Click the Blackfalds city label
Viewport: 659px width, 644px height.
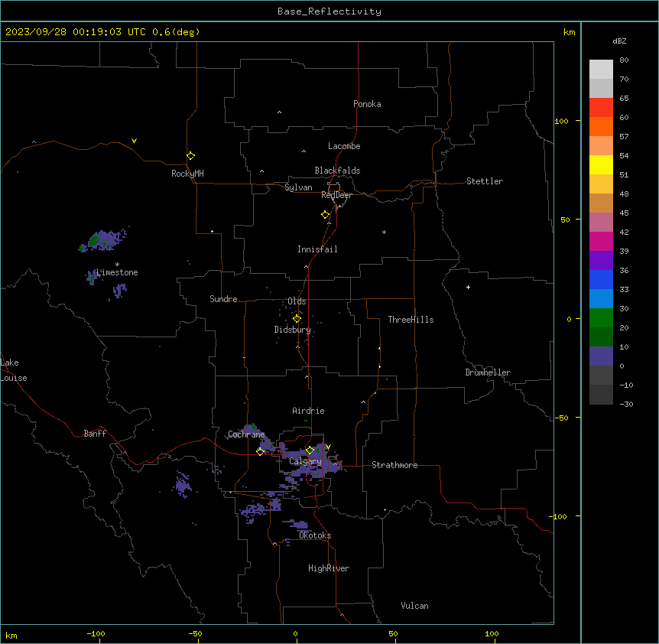coord(337,171)
